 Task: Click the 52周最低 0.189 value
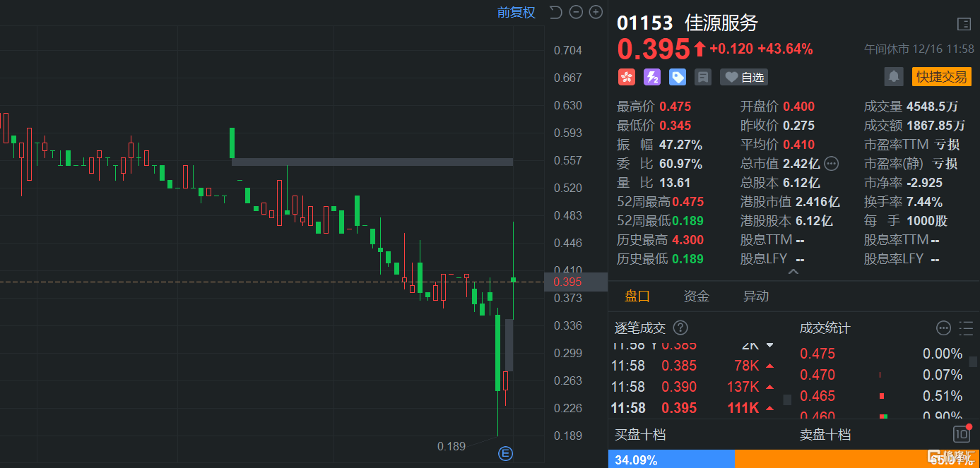[x=687, y=221]
